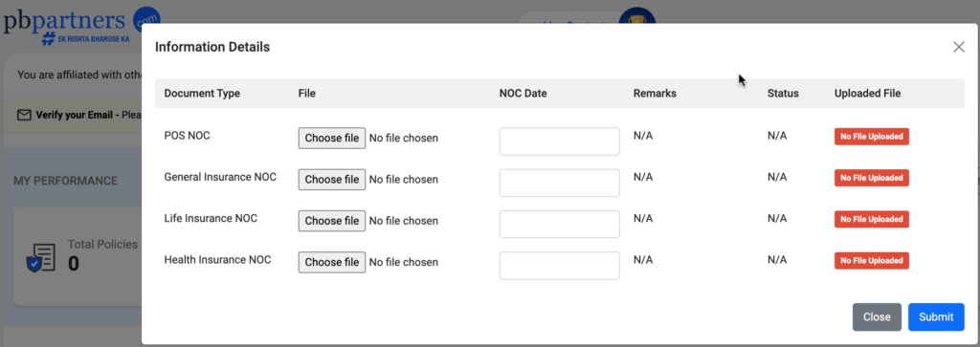980x347 pixels.
Task: Choose file for Health Insurance NOC
Action: click(x=332, y=262)
